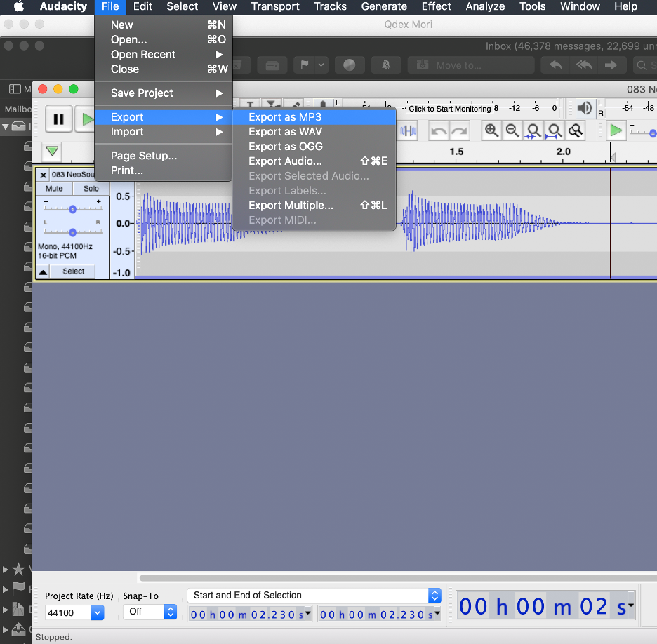The image size is (657, 644).
Task: Click the mute bell icon in Mail
Action: point(386,65)
